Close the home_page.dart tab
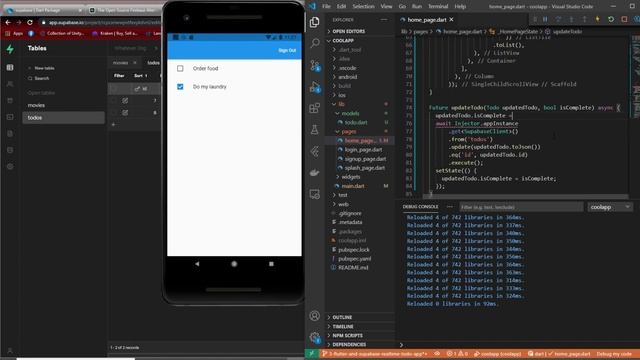 coord(451,20)
